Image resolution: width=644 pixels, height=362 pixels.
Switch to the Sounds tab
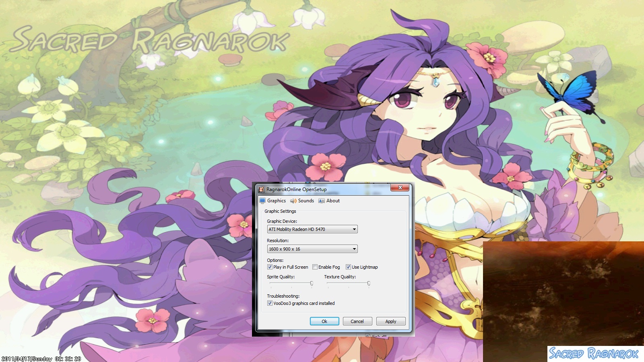[302, 201]
